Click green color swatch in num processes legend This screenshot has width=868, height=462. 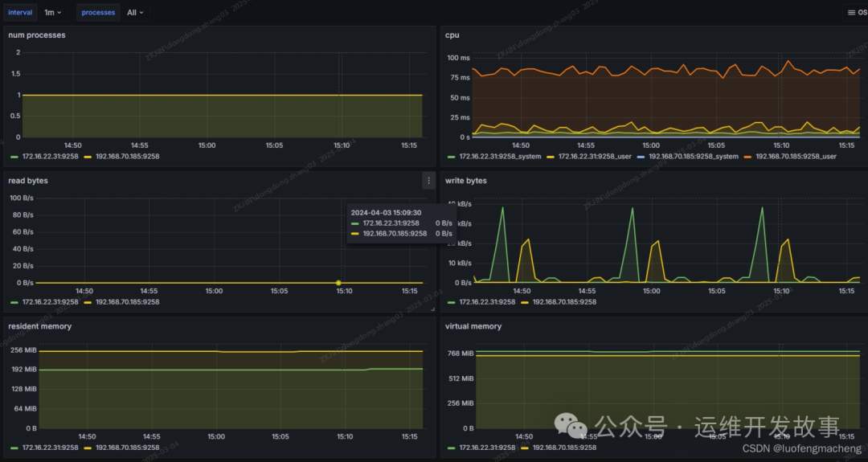tap(14, 157)
